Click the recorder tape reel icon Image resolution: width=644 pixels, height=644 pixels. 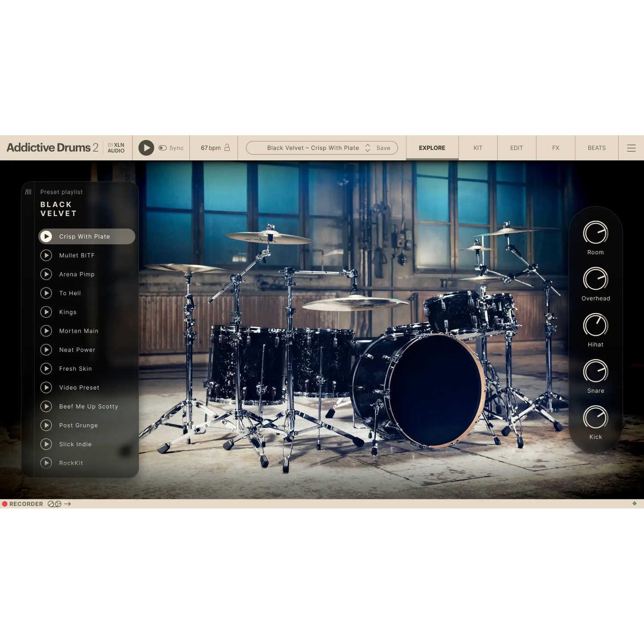(x=54, y=504)
